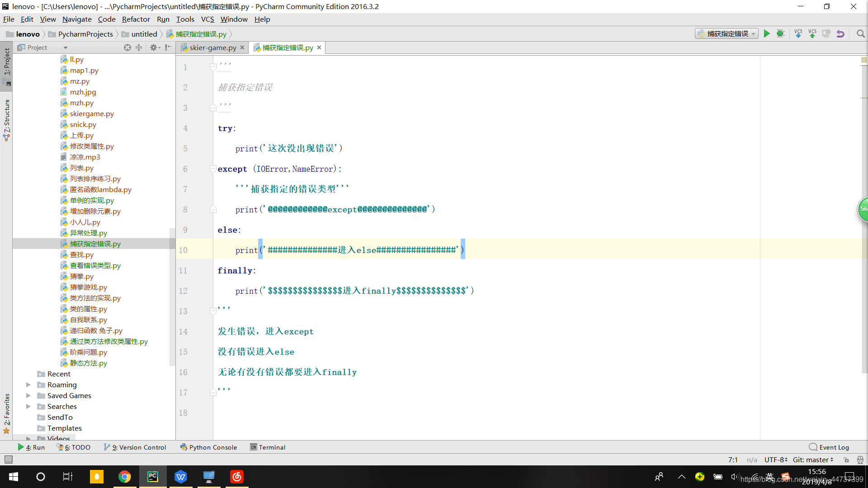Open the Tools menu
Image resolution: width=868 pixels, height=488 pixels.
(185, 19)
